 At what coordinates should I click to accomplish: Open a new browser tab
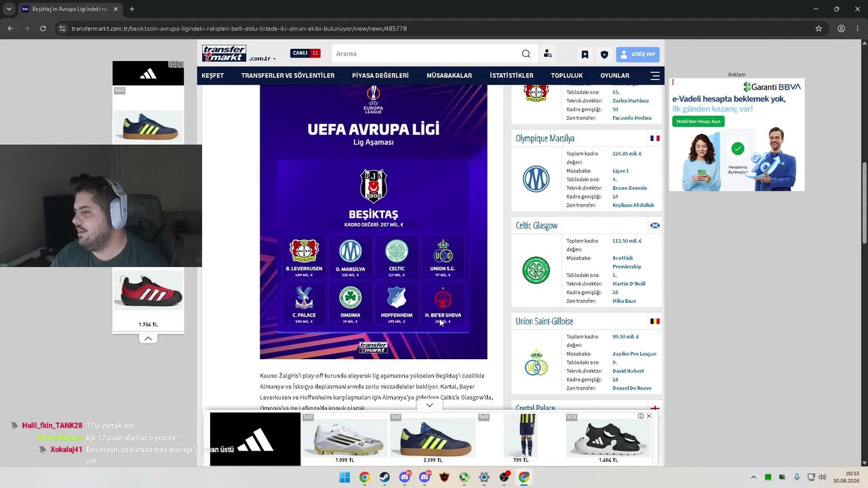[x=132, y=9]
